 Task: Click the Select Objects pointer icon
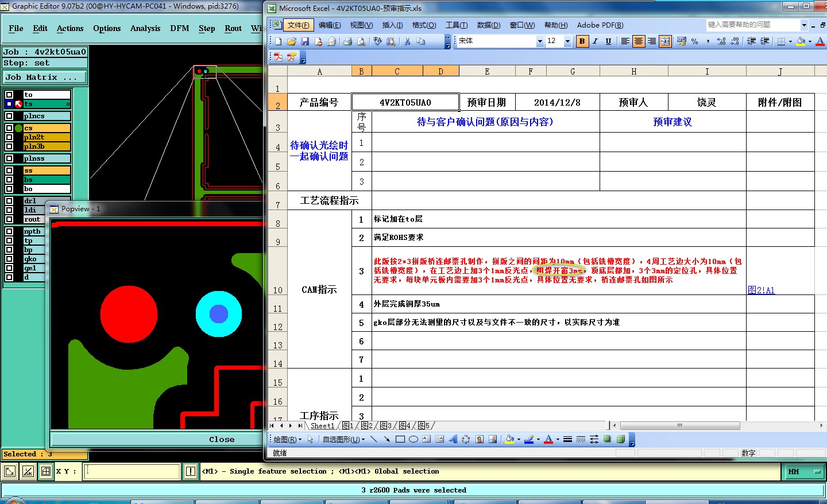point(311,440)
